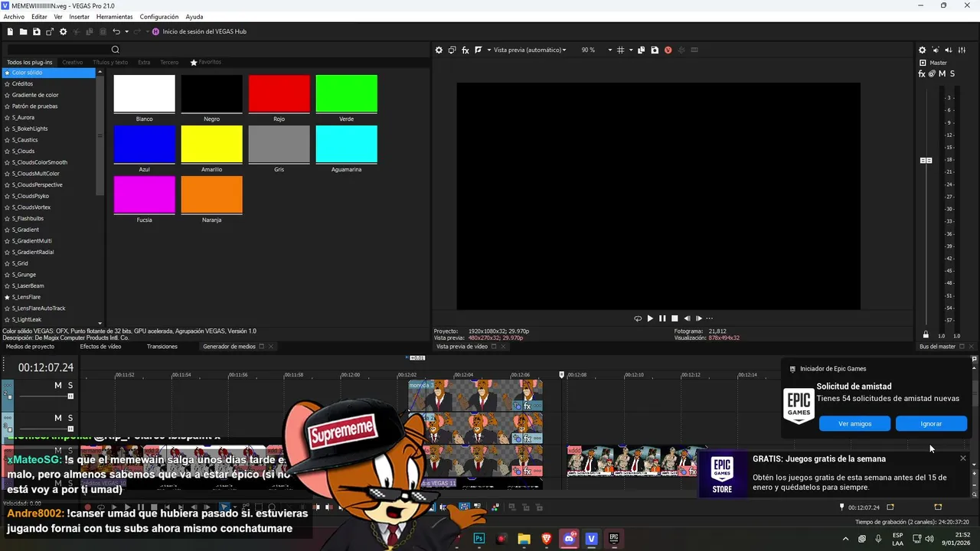Choose the Naranja preset thumbnail
This screenshot has width=980, height=551.
click(211, 194)
